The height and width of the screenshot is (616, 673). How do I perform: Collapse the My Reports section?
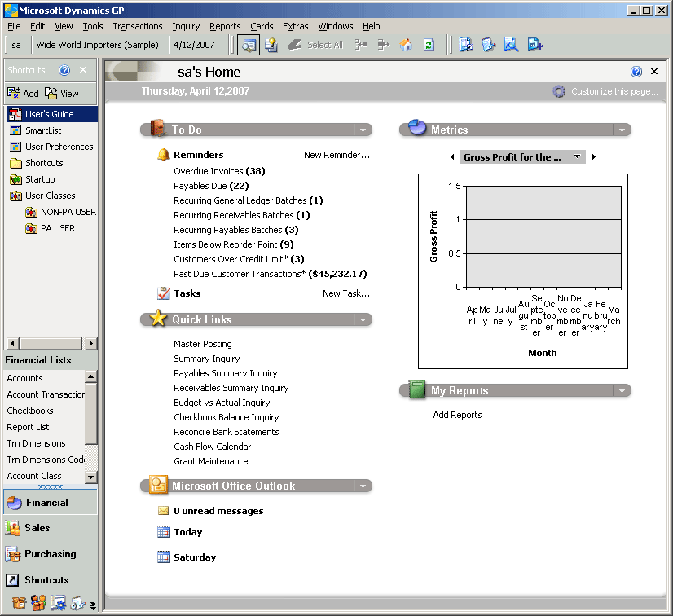click(622, 390)
